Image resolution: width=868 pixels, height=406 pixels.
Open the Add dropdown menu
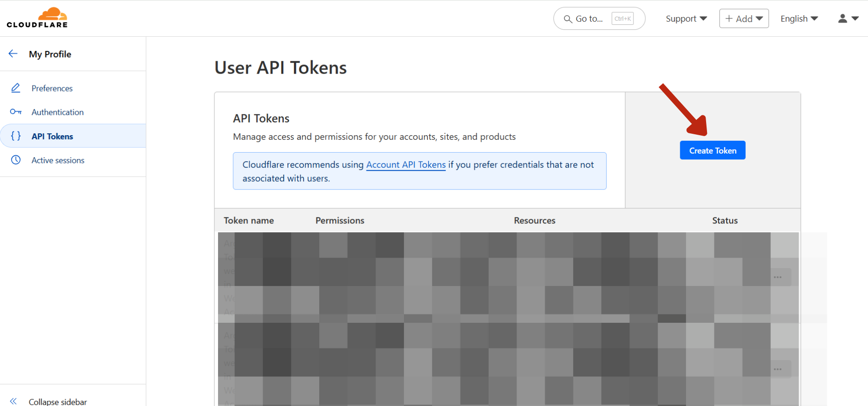(x=744, y=18)
